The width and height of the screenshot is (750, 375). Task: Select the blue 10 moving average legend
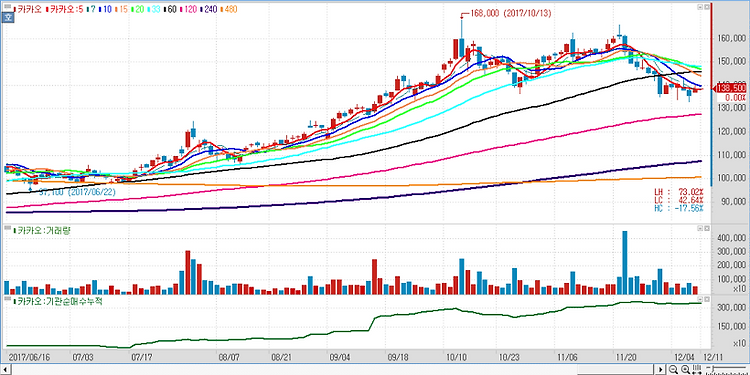(x=106, y=9)
